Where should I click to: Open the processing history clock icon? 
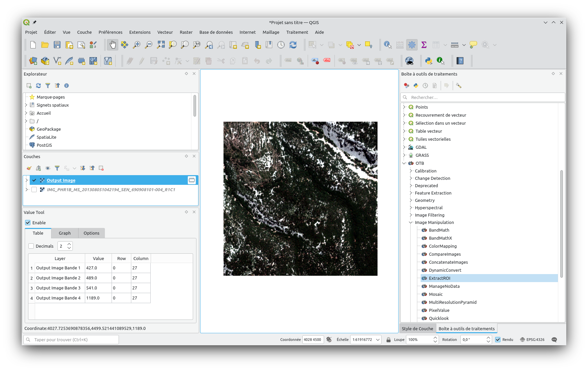point(425,86)
